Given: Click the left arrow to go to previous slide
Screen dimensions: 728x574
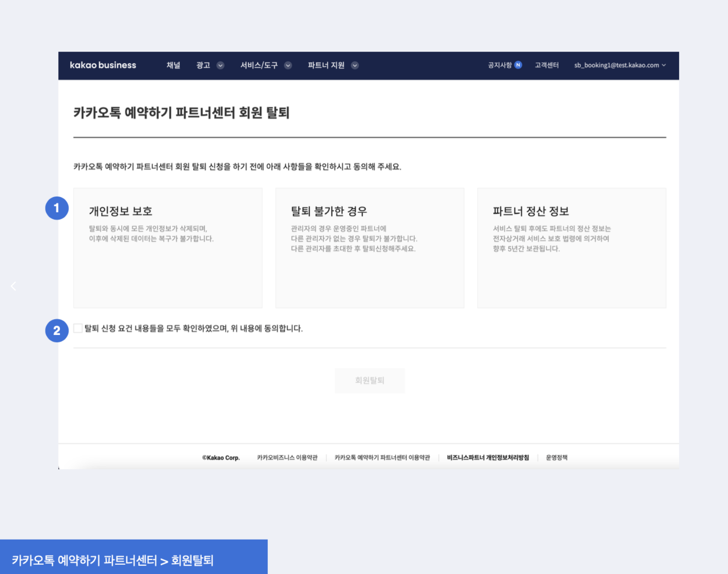Looking at the screenshot, I should [13, 286].
